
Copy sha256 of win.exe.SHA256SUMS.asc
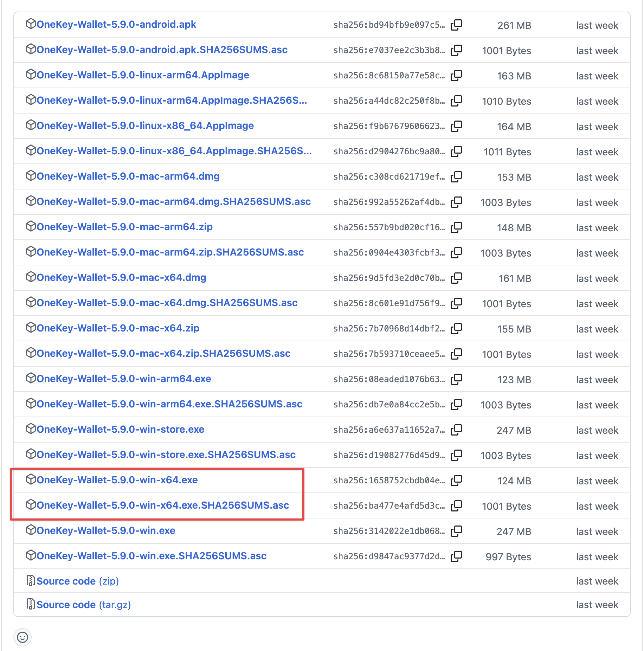(x=456, y=556)
